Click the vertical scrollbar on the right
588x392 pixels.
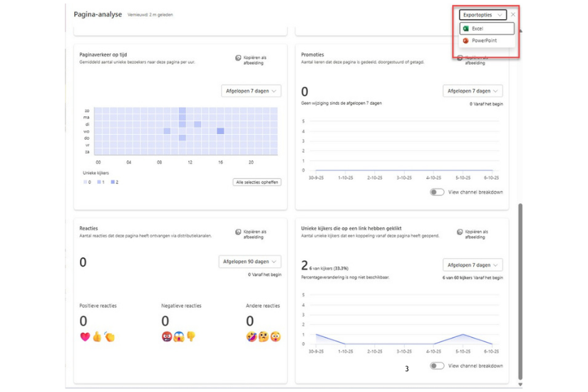click(520, 285)
